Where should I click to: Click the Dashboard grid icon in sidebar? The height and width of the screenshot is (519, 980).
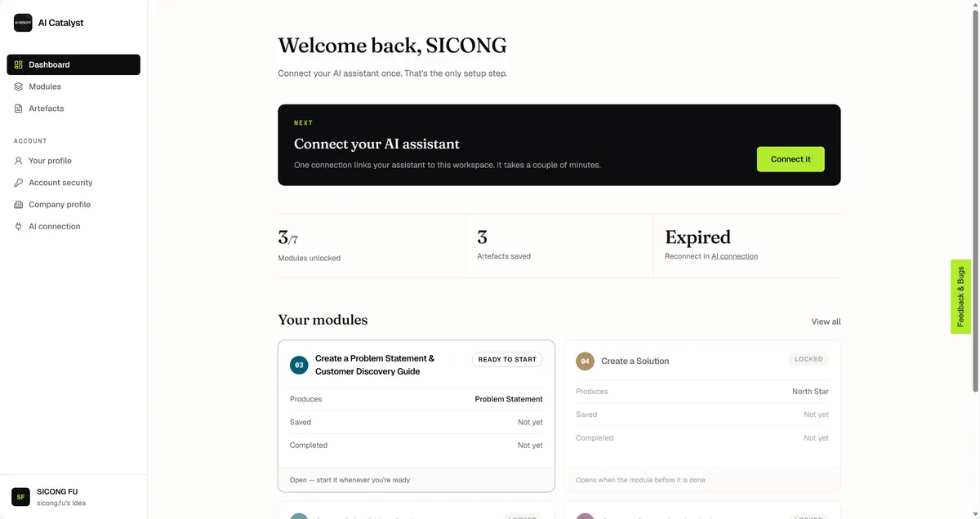[19, 64]
